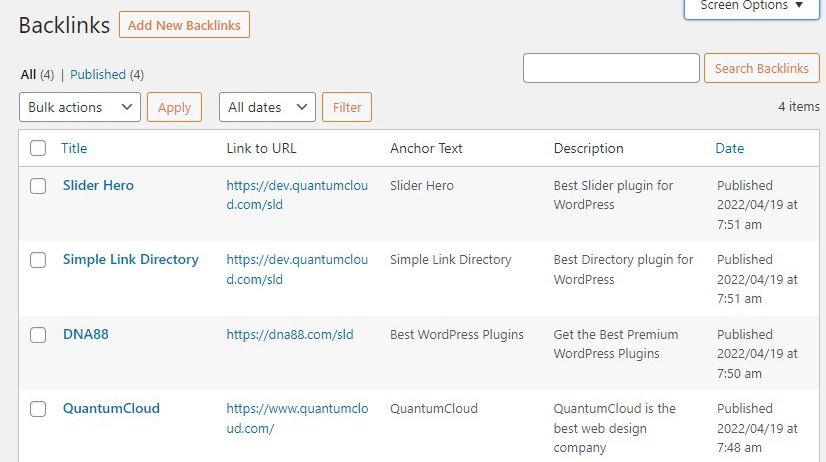Tick the select-all checkbox beside Title
The height and width of the screenshot is (462, 826).
click(38, 148)
